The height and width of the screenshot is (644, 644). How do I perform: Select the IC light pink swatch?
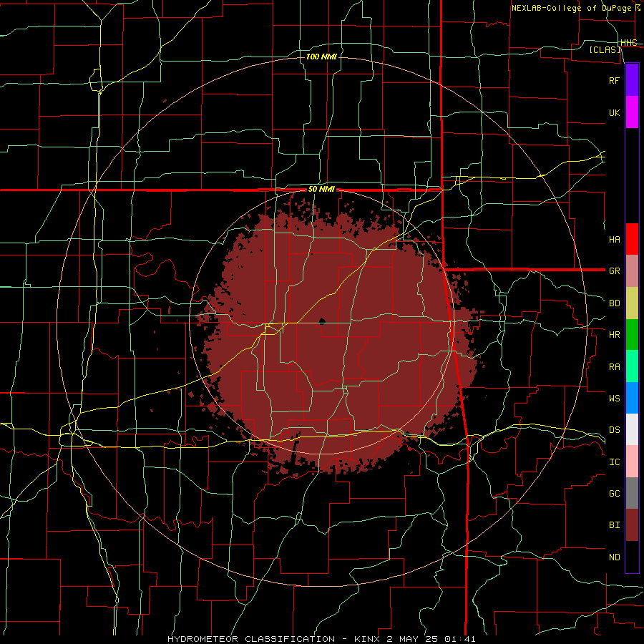(632, 462)
